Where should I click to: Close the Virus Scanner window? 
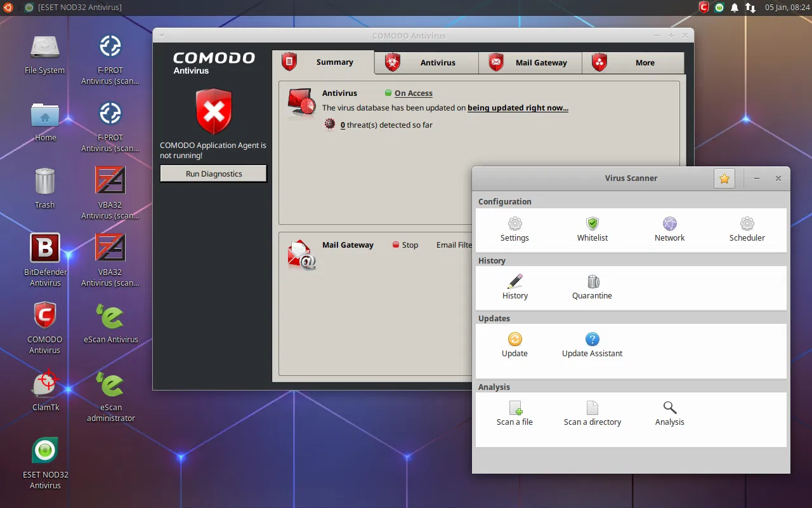(x=778, y=179)
